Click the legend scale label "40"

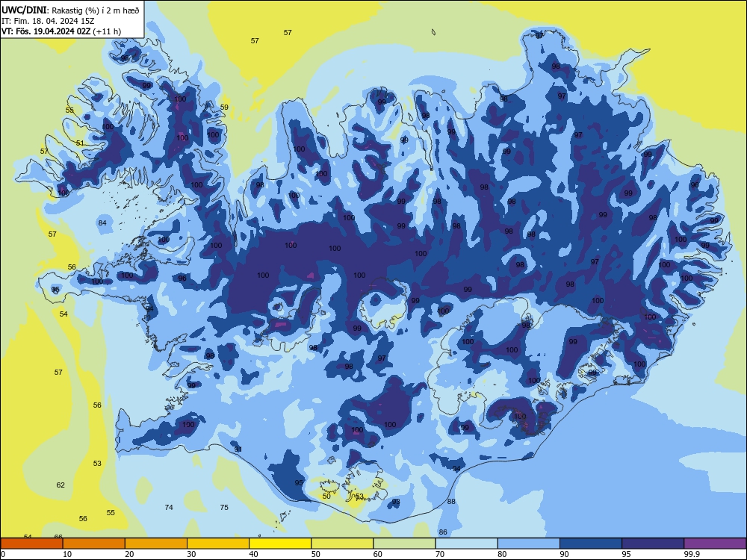pos(253,554)
